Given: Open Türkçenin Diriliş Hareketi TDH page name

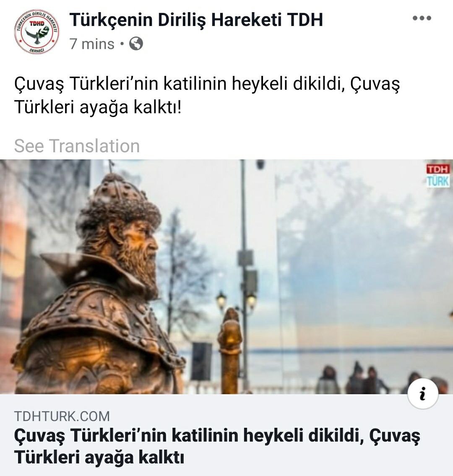Looking at the screenshot, I should coord(196,20).
